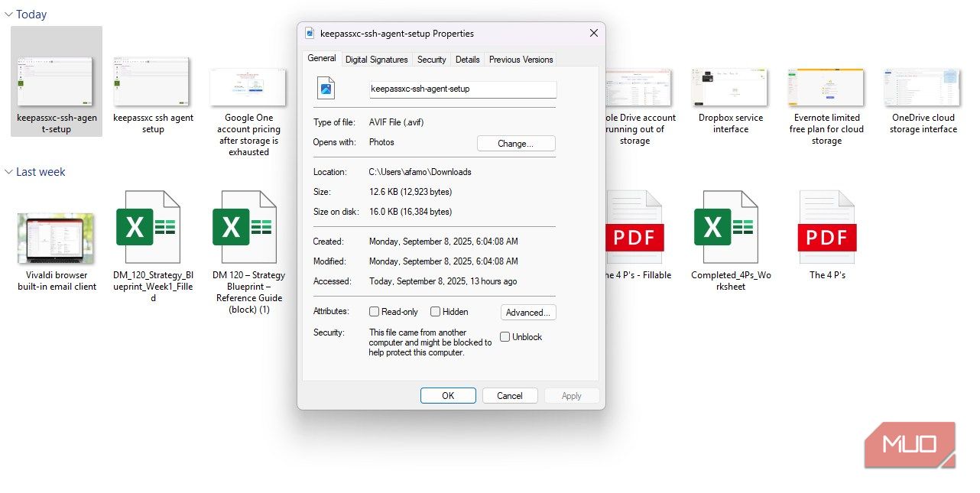Click the Size value 12.6 KB
The width and height of the screenshot is (980, 493).
click(410, 192)
